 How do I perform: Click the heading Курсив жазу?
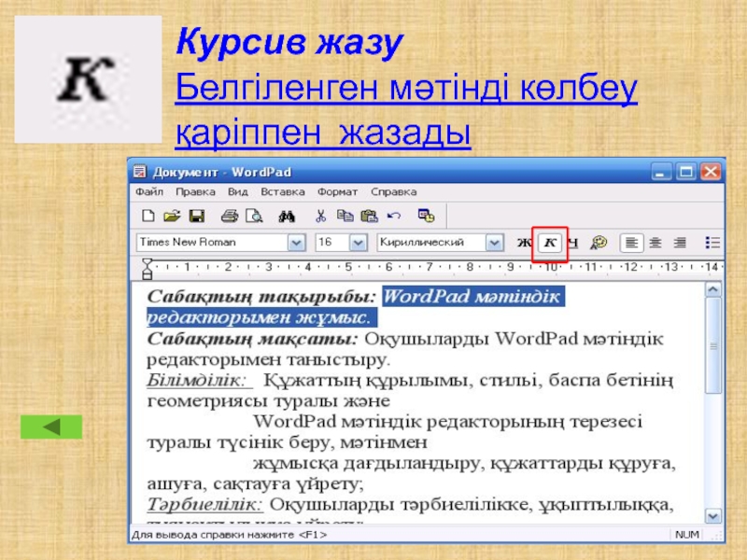coord(289,42)
